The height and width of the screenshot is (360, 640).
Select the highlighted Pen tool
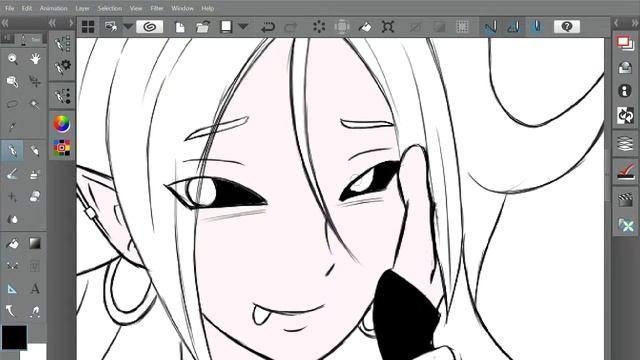(12, 151)
